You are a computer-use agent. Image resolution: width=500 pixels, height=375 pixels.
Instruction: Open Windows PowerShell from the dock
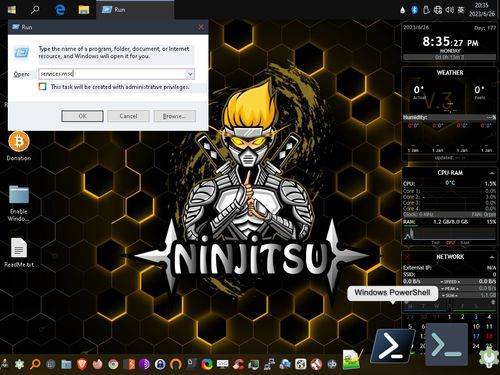[x=393, y=345]
